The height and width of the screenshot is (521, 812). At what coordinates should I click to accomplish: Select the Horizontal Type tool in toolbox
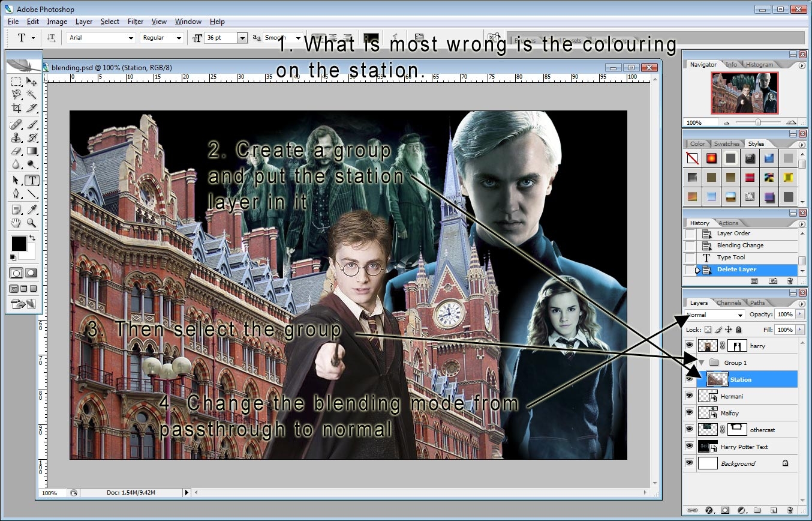click(32, 180)
